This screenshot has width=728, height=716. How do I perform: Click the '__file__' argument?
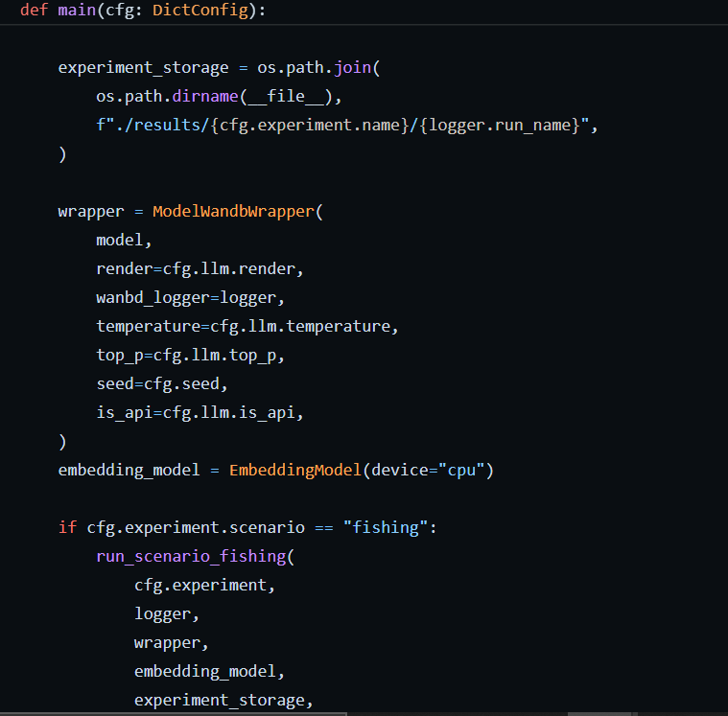pos(286,97)
